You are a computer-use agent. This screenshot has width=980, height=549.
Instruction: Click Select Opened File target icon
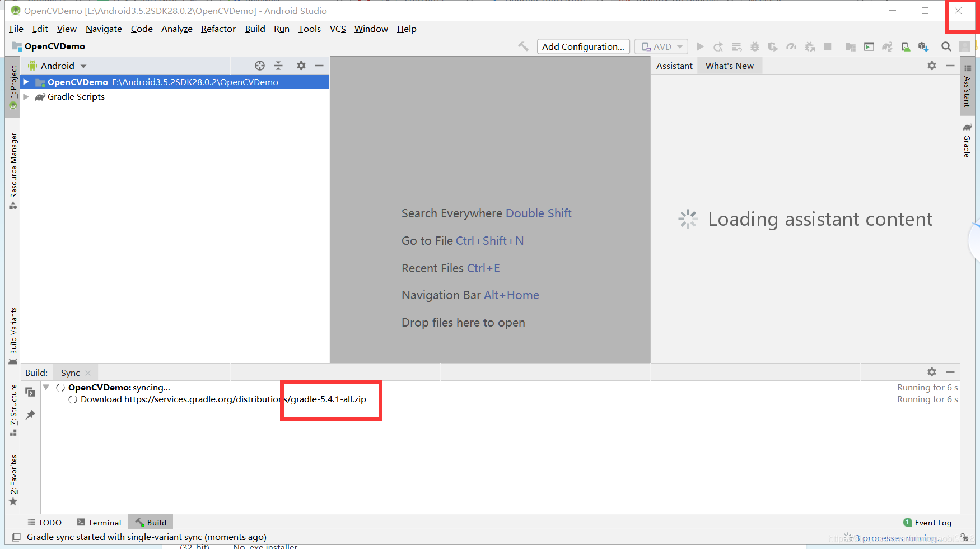[x=260, y=66]
